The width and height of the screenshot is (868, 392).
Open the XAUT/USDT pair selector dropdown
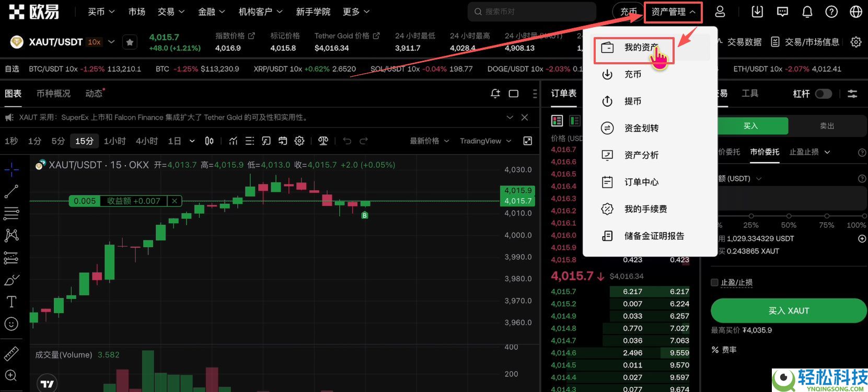coord(111,42)
